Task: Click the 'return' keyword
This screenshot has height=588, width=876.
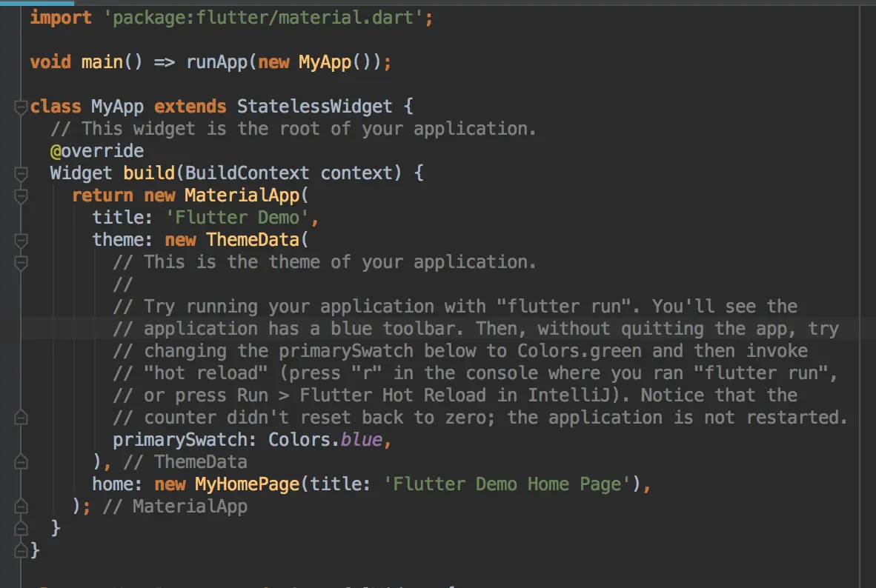Action: [103, 195]
